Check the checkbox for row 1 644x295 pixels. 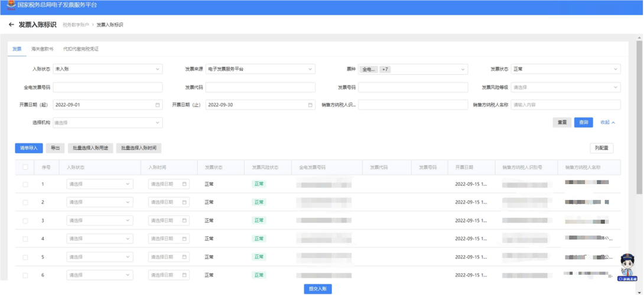(x=25, y=185)
